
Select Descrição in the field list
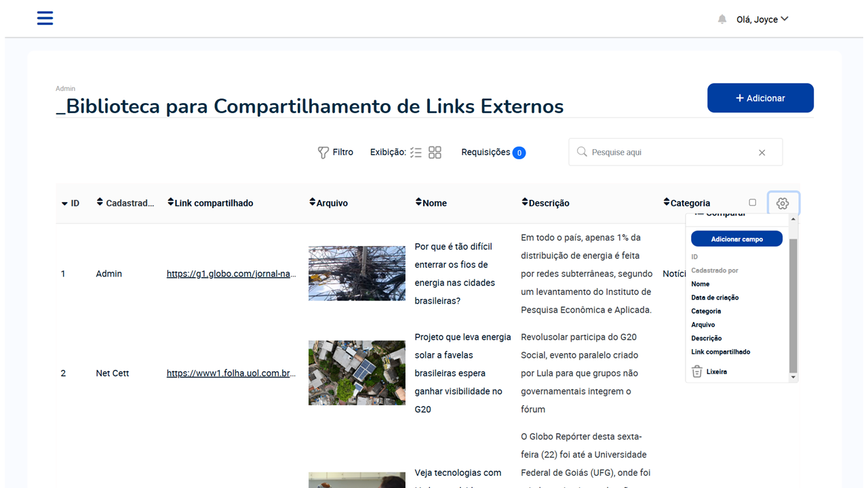(x=707, y=338)
